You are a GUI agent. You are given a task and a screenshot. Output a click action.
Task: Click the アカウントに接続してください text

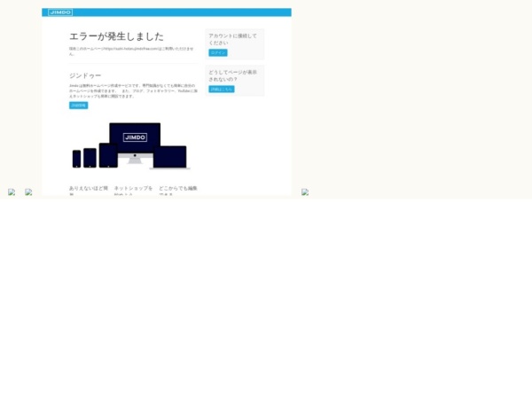[232, 39]
